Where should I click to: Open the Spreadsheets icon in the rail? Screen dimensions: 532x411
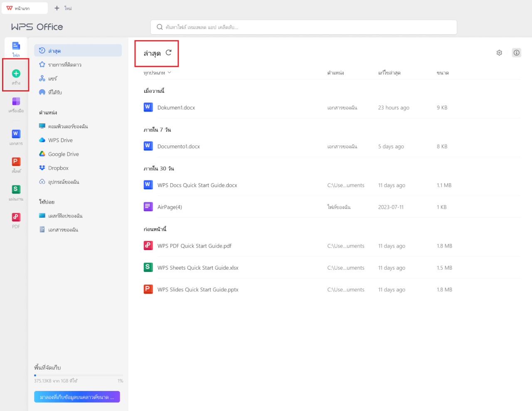[16, 189]
